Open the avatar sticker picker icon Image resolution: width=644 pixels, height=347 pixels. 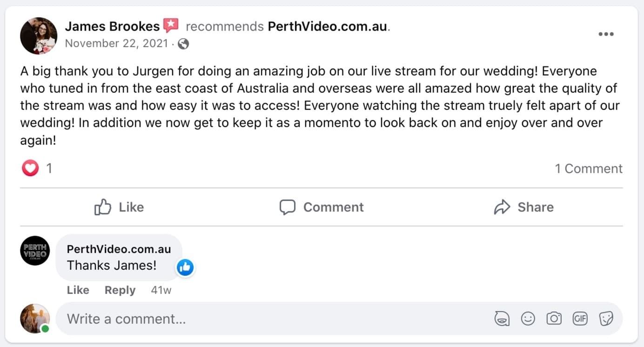pos(502,319)
